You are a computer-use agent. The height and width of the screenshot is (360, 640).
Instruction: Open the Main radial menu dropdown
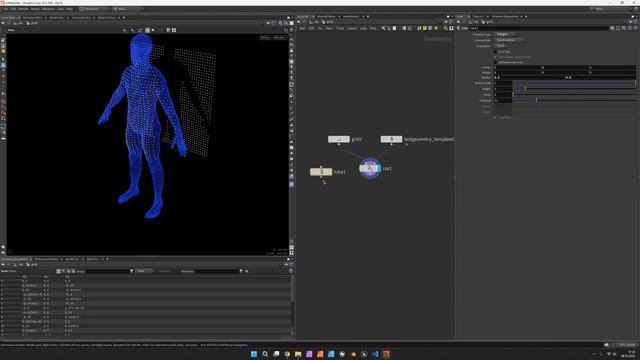coord(127,9)
